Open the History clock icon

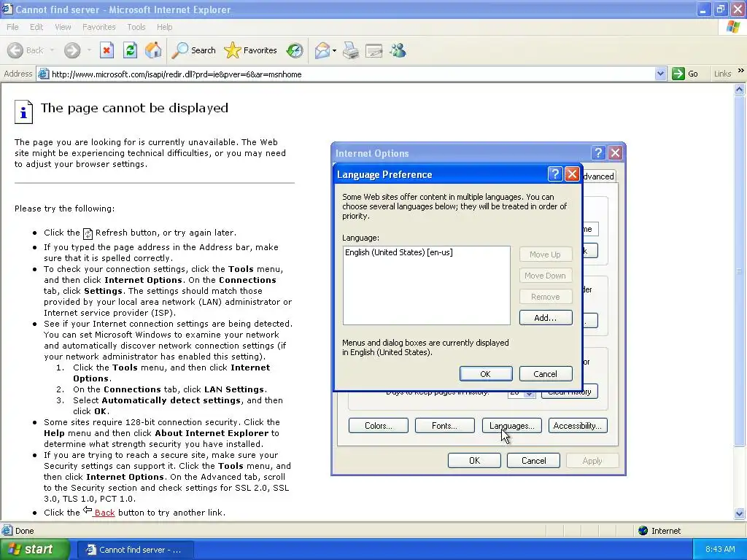(295, 50)
